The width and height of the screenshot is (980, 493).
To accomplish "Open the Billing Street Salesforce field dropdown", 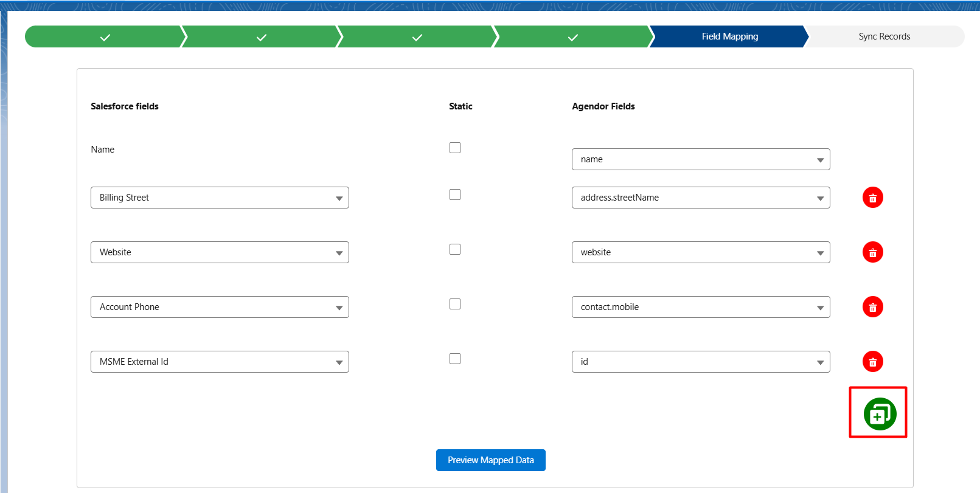I will point(220,198).
